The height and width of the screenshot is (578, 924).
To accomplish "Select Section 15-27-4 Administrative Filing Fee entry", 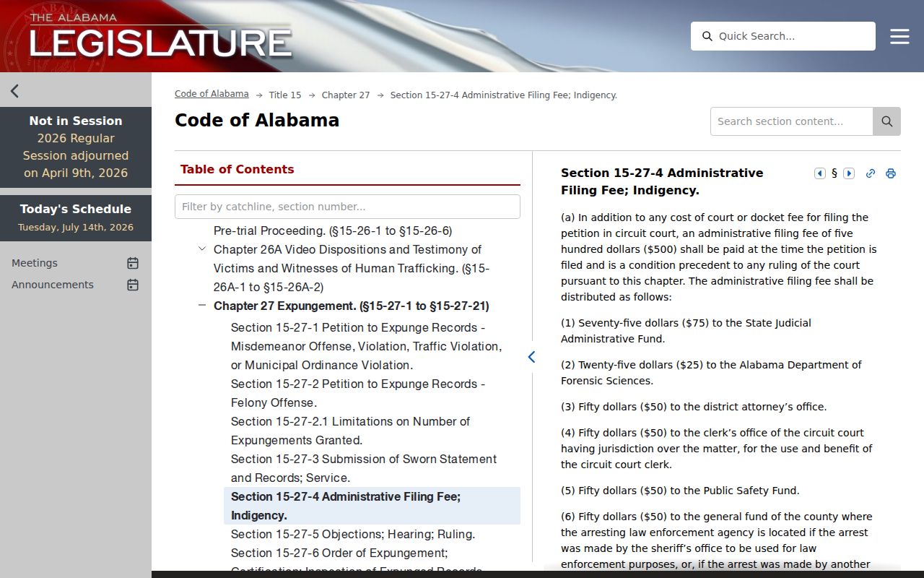I will (x=372, y=506).
